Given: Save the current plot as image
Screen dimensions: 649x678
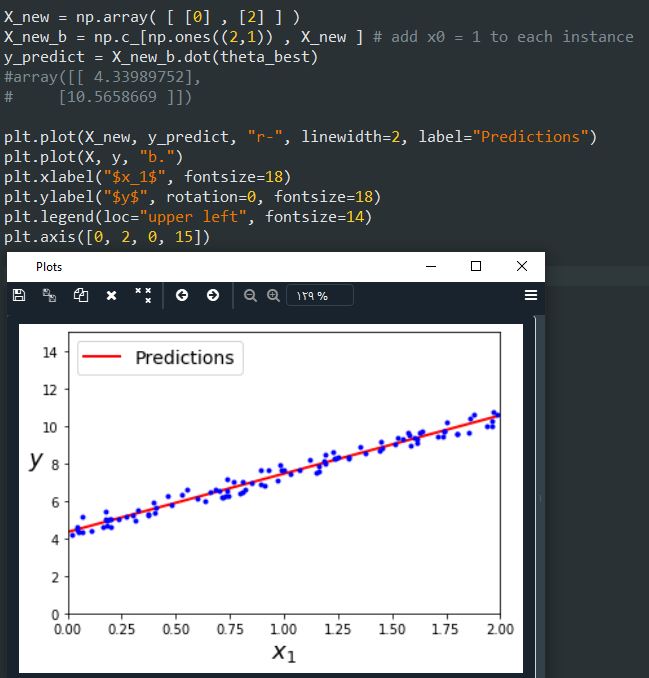Looking at the screenshot, I should pos(18,296).
